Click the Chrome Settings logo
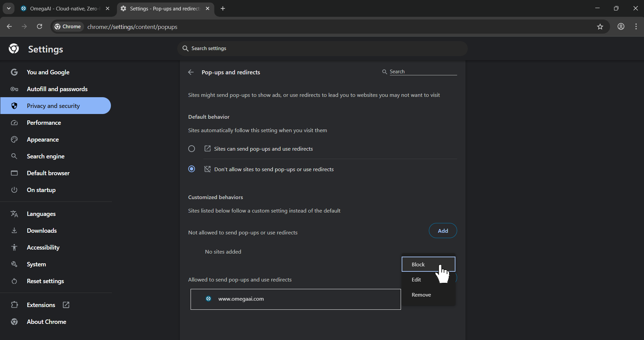The image size is (644, 340). tap(13, 48)
